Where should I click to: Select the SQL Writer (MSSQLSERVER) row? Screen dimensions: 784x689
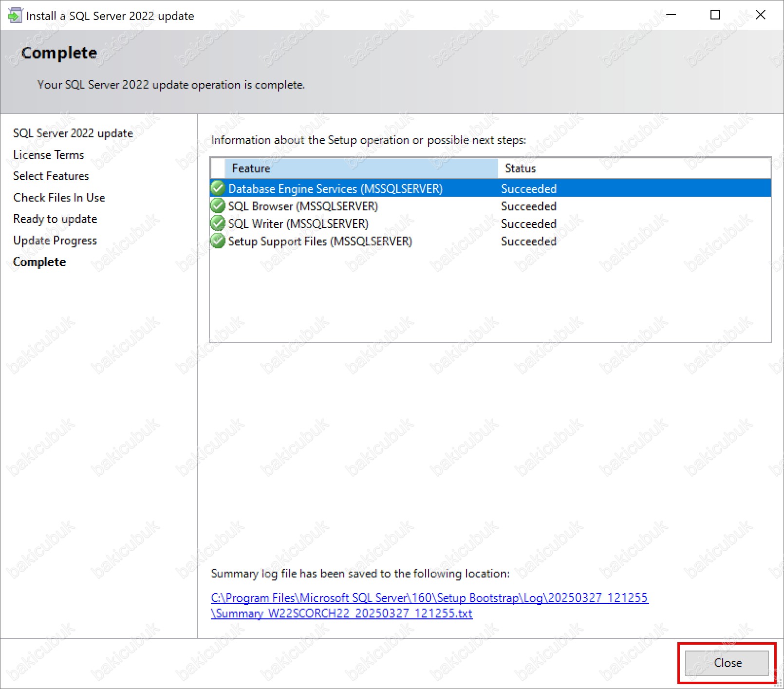coord(490,223)
